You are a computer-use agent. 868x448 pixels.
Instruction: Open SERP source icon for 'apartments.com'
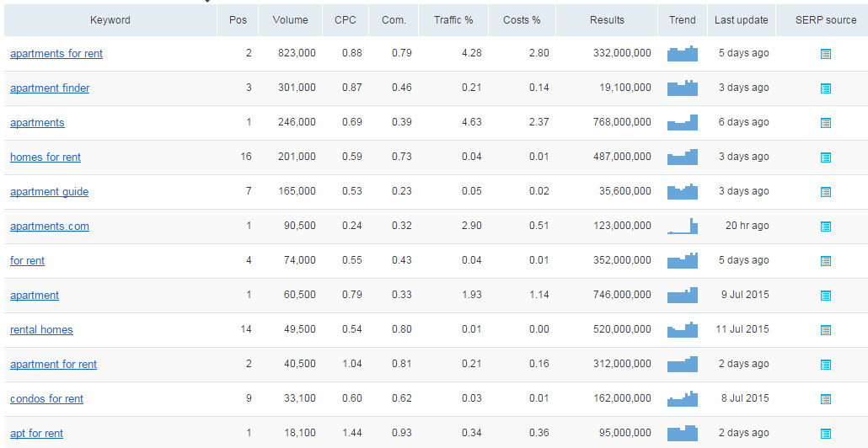pyautogui.click(x=825, y=227)
